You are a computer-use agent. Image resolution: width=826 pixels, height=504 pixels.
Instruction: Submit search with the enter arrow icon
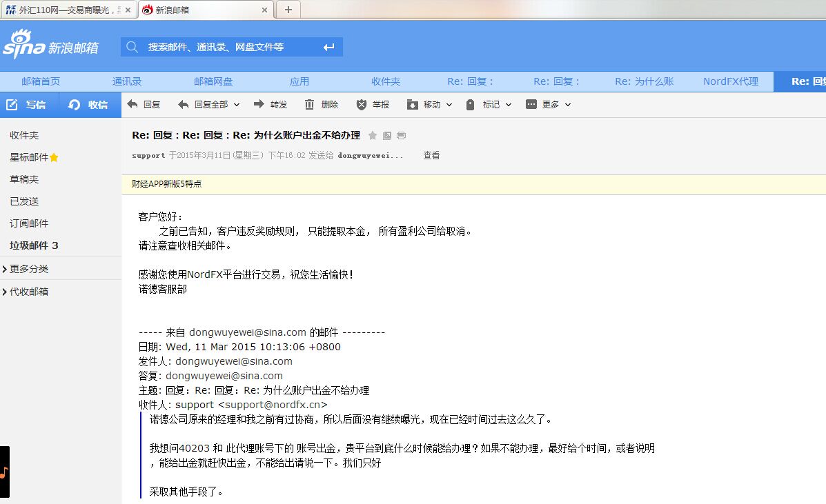[328, 48]
